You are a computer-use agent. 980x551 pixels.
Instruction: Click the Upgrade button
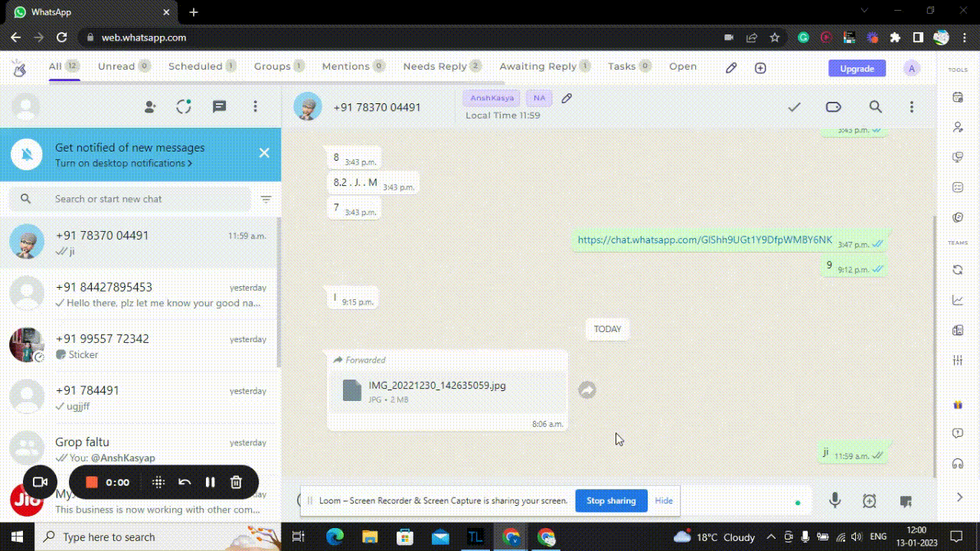pyautogui.click(x=857, y=68)
